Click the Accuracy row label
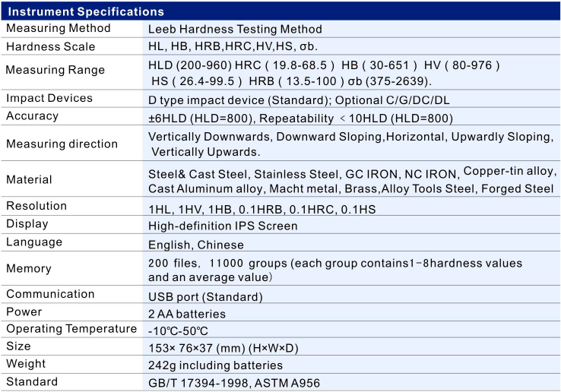Viewport: 561px width, 392px height. click(x=32, y=115)
